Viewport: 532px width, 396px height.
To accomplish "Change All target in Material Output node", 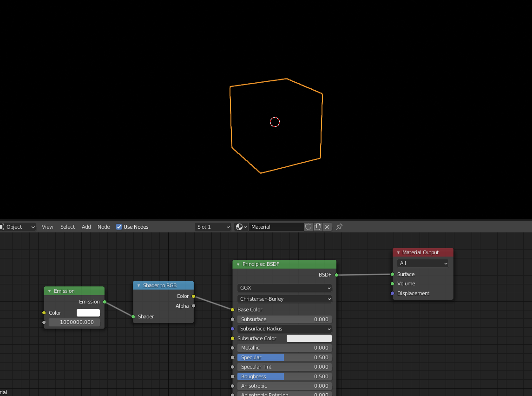I will click(x=422, y=263).
